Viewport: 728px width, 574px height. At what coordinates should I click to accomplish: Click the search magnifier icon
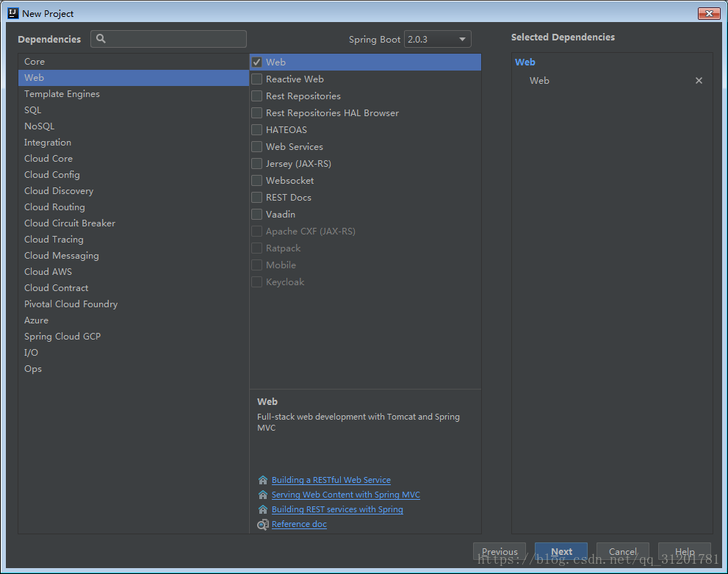[x=101, y=39]
